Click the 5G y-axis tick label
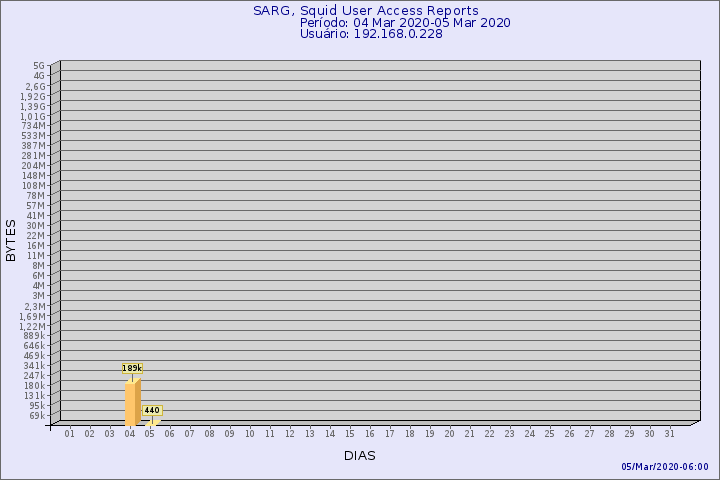This screenshot has width=720, height=480. 39,66
